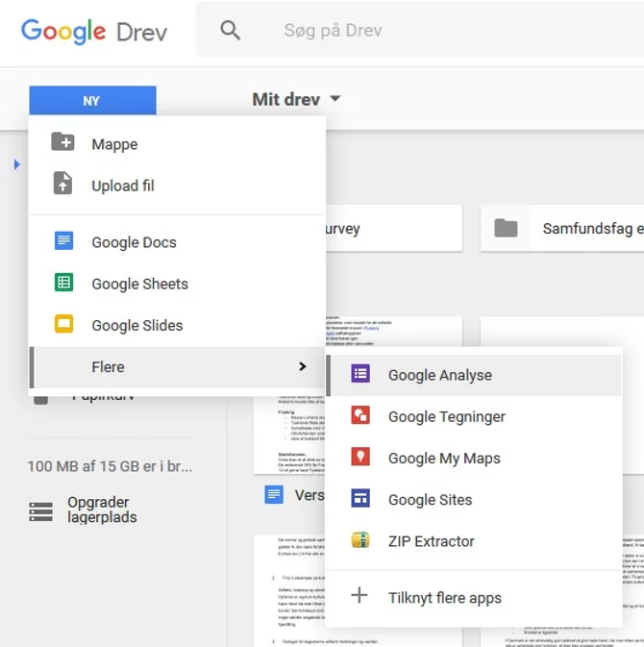
Task: Click the red Google Tegninger icon
Action: point(360,415)
